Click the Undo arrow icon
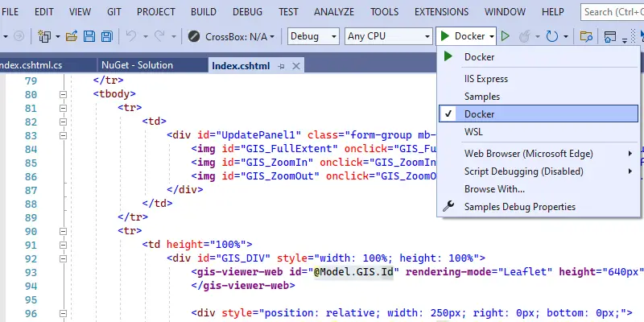The height and width of the screenshot is (322, 644). [131, 36]
